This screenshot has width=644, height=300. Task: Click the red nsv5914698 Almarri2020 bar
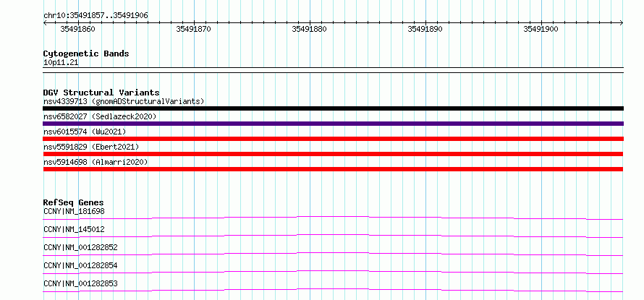tap(333, 169)
